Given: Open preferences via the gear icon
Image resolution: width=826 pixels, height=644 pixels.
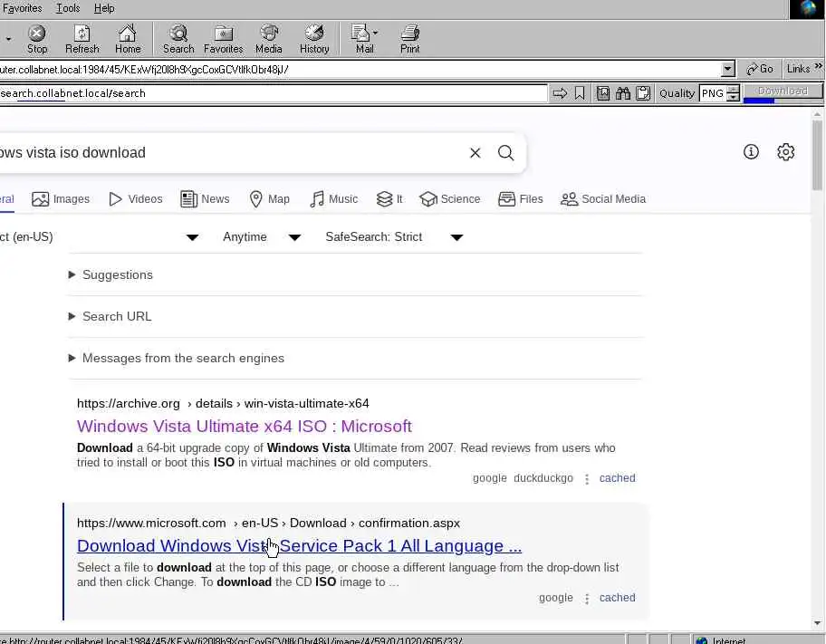Looking at the screenshot, I should (x=785, y=152).
